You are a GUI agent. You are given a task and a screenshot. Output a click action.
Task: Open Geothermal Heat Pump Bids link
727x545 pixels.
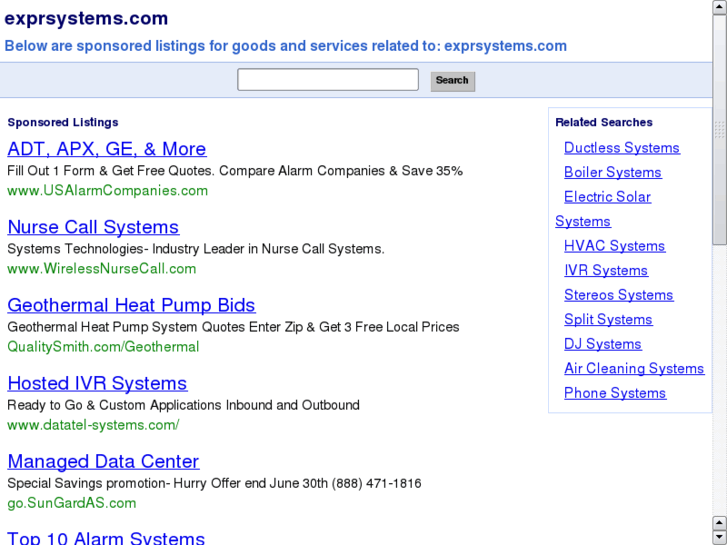pyautogui.click(x=131, y=305)
